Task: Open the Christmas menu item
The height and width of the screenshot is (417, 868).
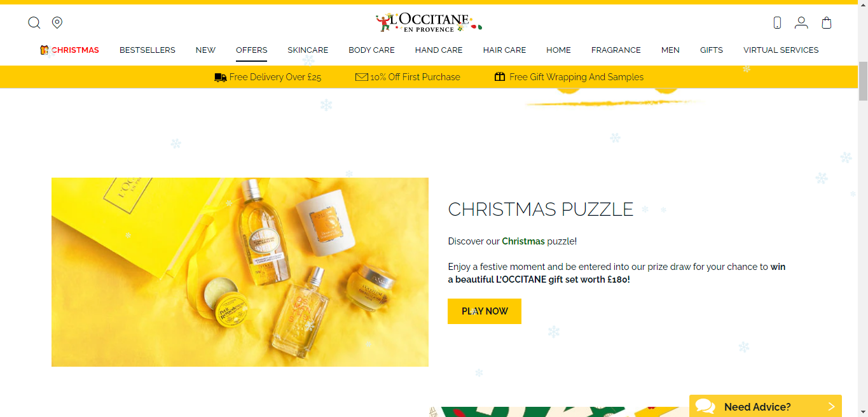Action: (70, 50)
